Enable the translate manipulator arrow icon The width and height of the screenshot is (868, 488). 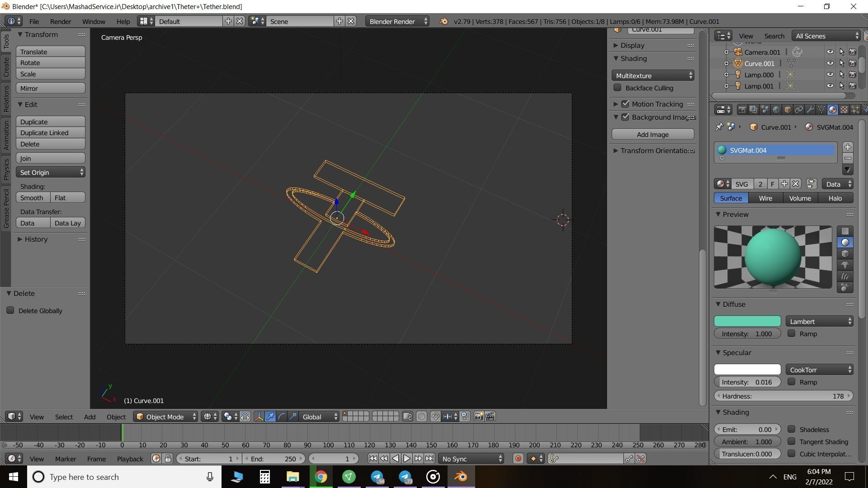[x=270, y=417]
